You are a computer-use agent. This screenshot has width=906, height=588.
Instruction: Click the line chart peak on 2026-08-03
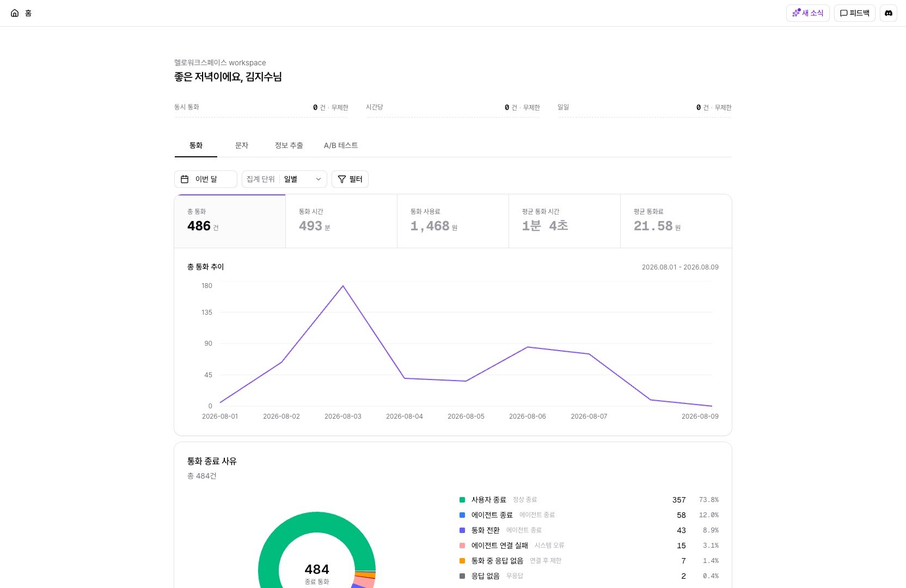[343, 286]
